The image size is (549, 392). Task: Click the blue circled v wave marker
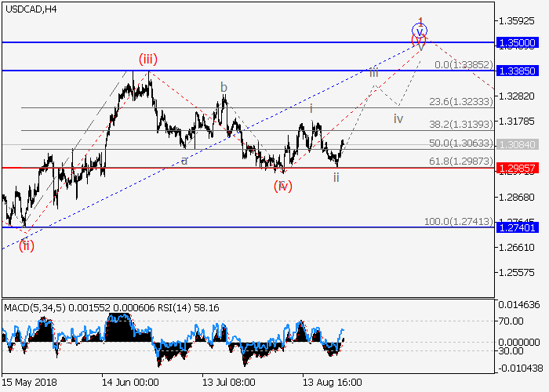420,32
